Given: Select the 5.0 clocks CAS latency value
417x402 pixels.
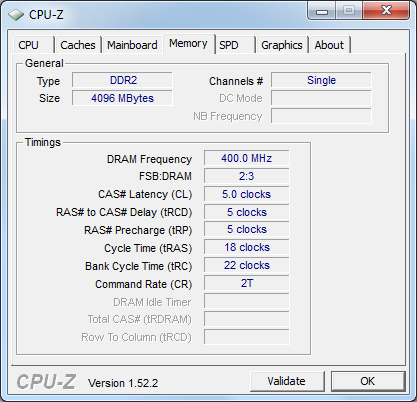Looking at the screenshot, I should [x=247, y=194].
